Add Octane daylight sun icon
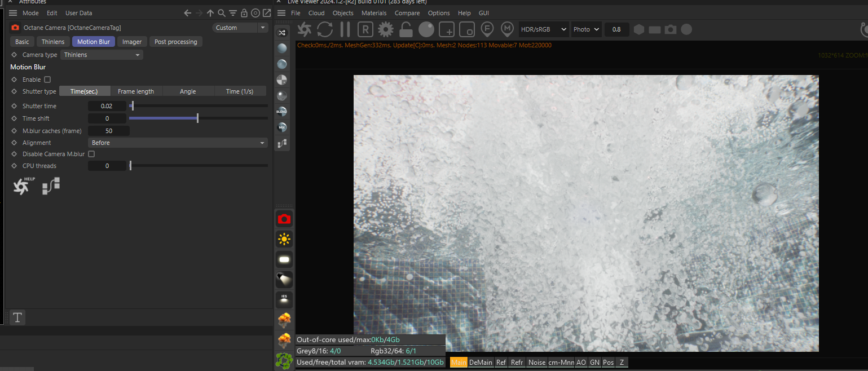This screenshot has height=371, width=868. coord(284,240)
